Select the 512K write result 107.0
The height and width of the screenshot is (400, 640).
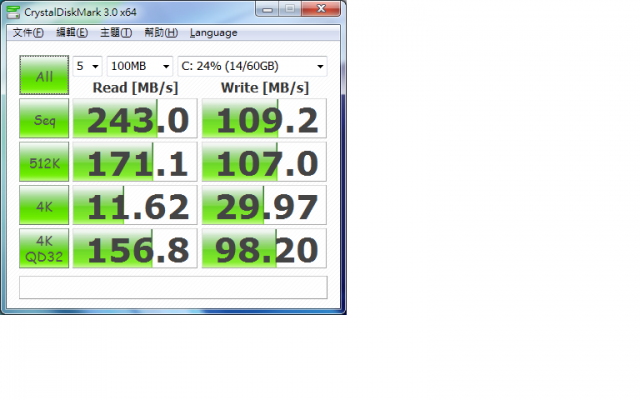(x=264, y=162)
